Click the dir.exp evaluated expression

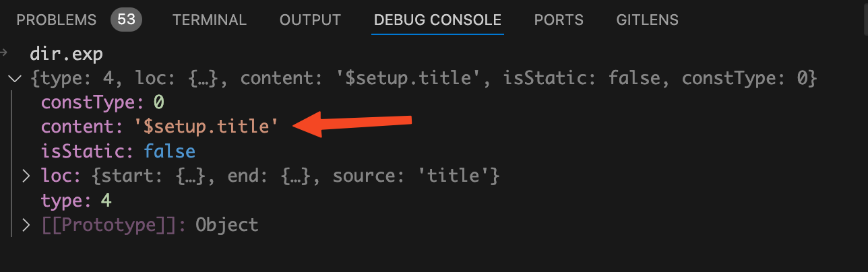click(x=64, y=55)
